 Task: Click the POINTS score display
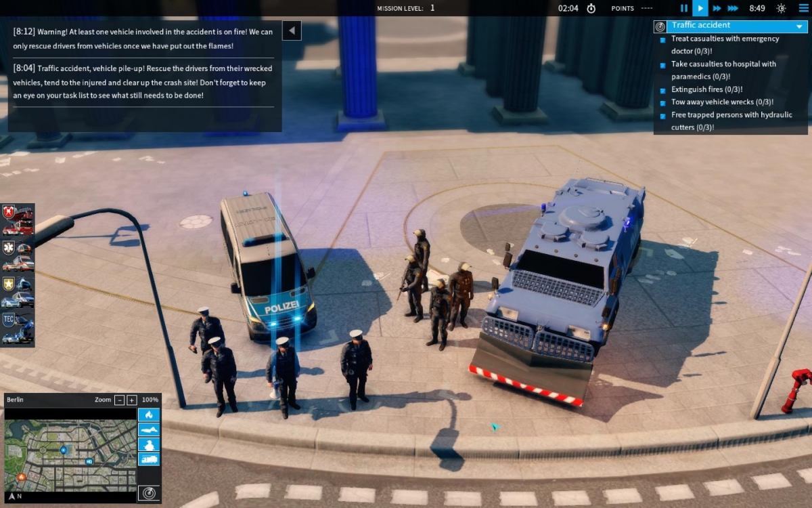(633, 8)
